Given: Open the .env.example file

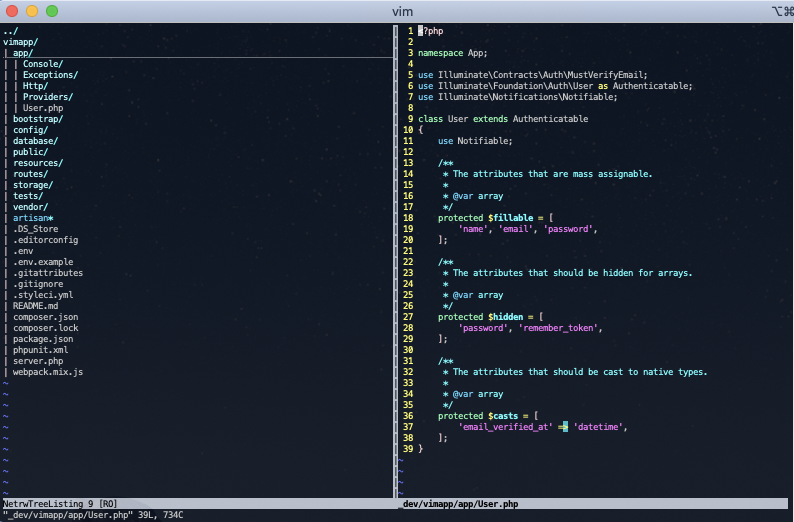Looking at the screenshot, I should coord(43,262).
